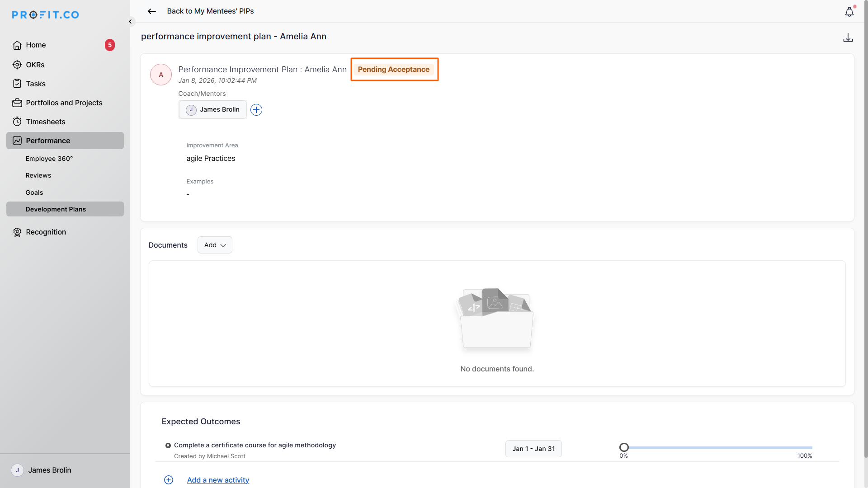Open the Documents Add dropdown
The height and width of the screenshot is (488, 868).
(215, 245)
